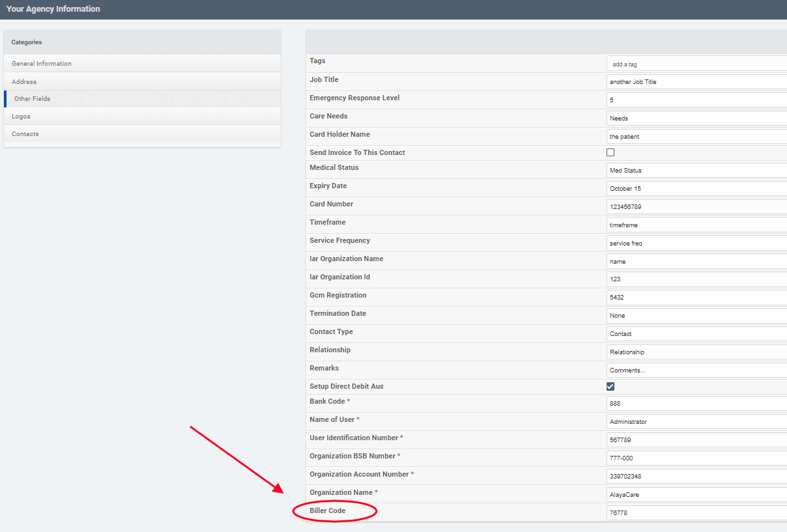Click the Organization BSB Number field

(696, 458)
